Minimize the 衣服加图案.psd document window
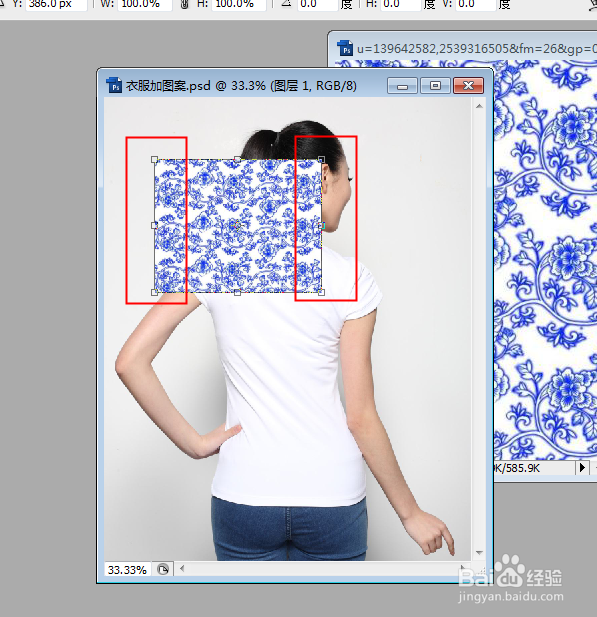 click(x=402, y=85)
